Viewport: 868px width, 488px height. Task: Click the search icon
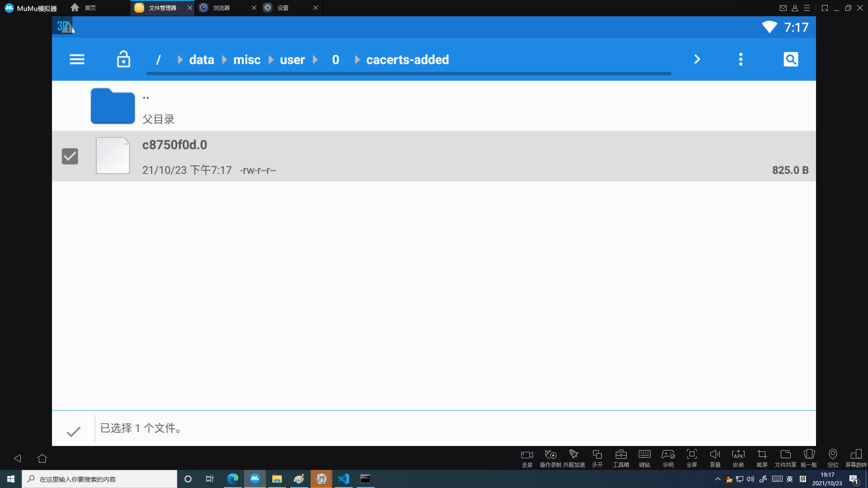791,59
